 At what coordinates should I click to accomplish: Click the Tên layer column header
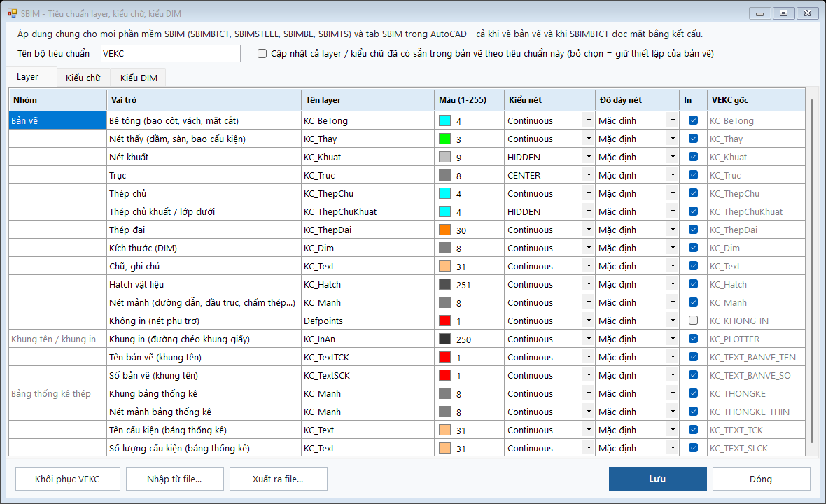pyautogui.click(x=367, y=100)
